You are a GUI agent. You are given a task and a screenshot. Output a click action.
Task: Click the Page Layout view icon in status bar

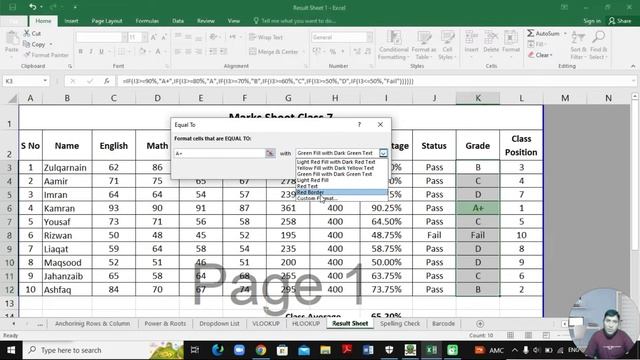(528, 335)
